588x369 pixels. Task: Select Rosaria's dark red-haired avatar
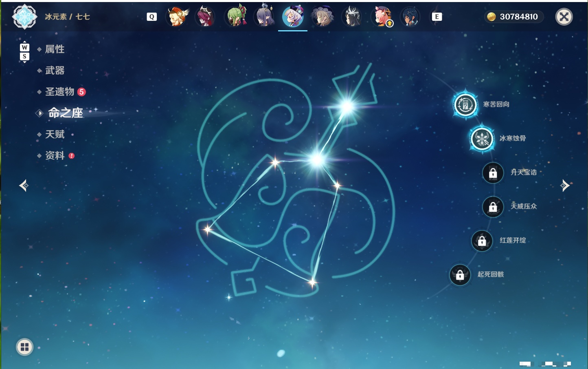(x=205, y=17)
